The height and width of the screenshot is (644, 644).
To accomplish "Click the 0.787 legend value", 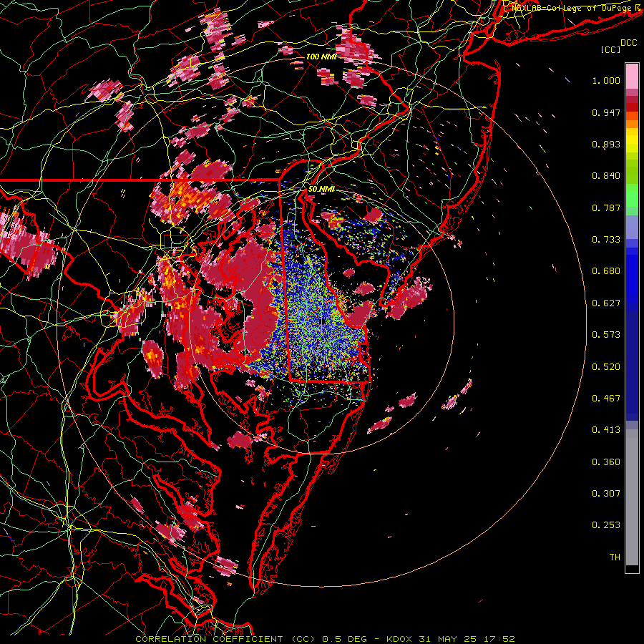I will 606,208.
